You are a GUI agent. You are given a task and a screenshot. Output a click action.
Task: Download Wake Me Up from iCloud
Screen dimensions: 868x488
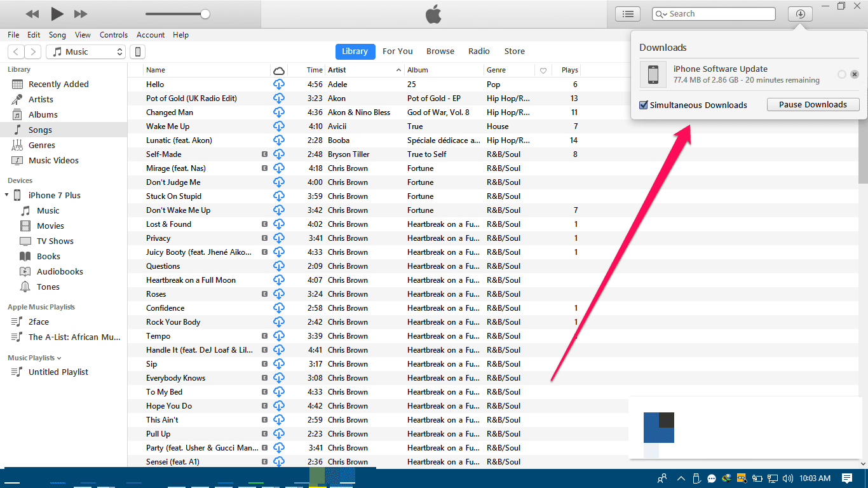(x=279, y=126)
